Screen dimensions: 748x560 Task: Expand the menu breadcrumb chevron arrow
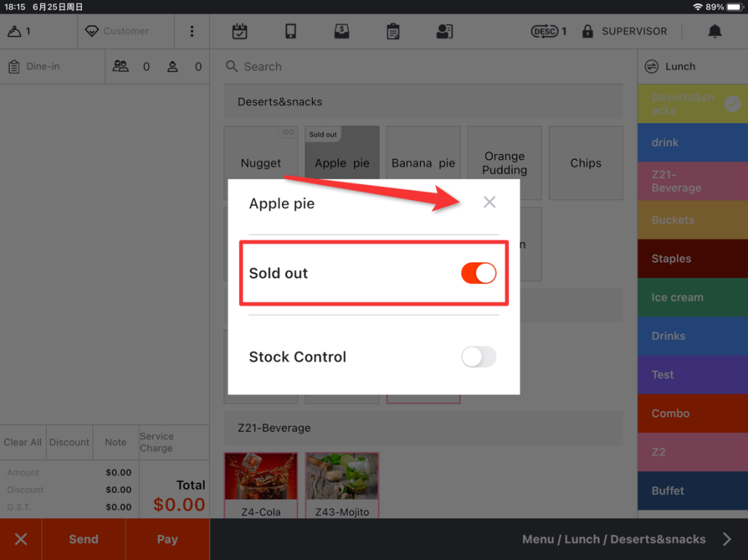pyautogui.click(x=727, y=540)
